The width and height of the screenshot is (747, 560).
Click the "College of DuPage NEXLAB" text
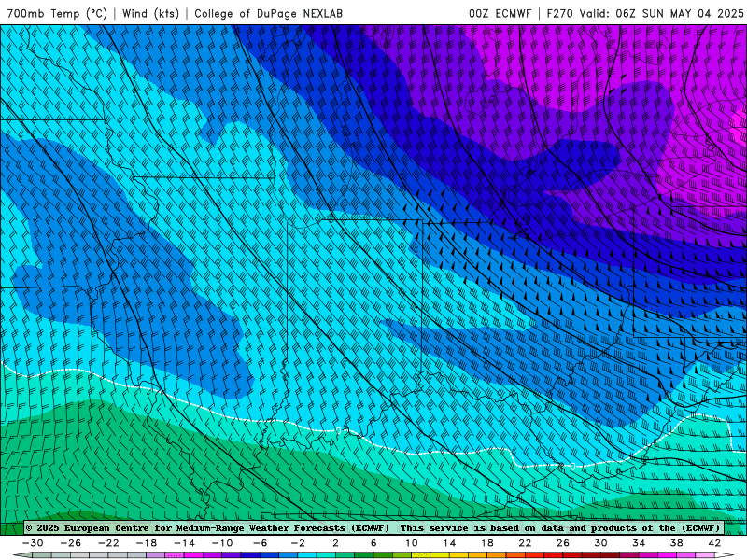268,13
